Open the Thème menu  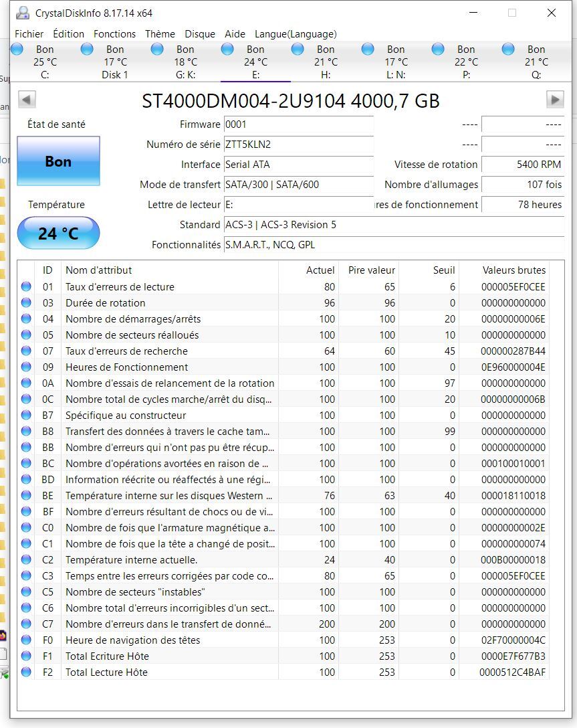pyautogui.click(x=160, y=34)
